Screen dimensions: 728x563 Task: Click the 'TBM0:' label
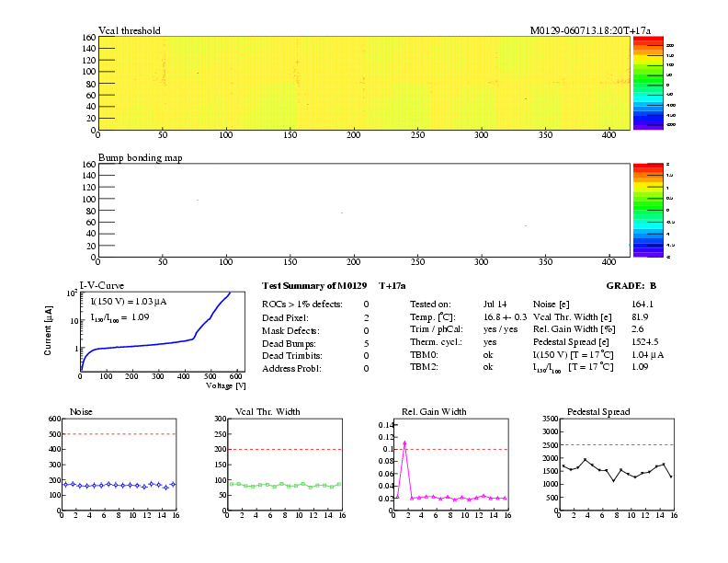pos(424,355)
